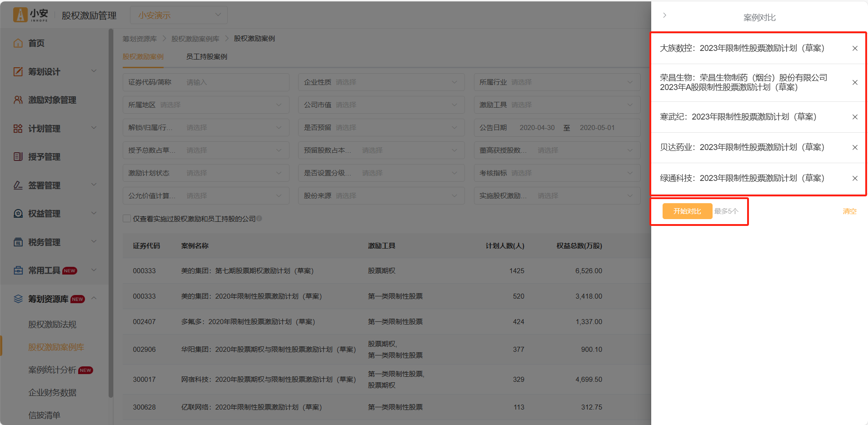
Task: Open the 首页 home icon
Action: [18, 43]
